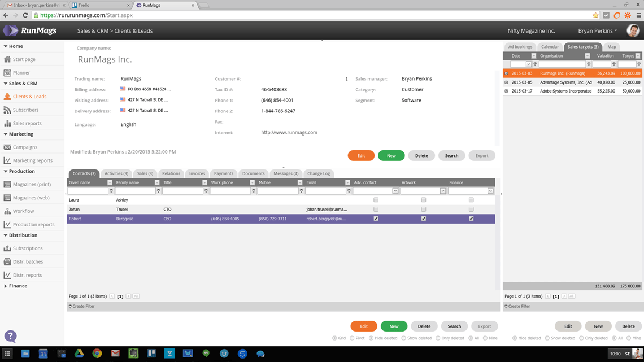The height and width of the screenshot is (362, 644).
Task: Uncheck Finance for Robert Bergqvist
Action: coord(471,219)
